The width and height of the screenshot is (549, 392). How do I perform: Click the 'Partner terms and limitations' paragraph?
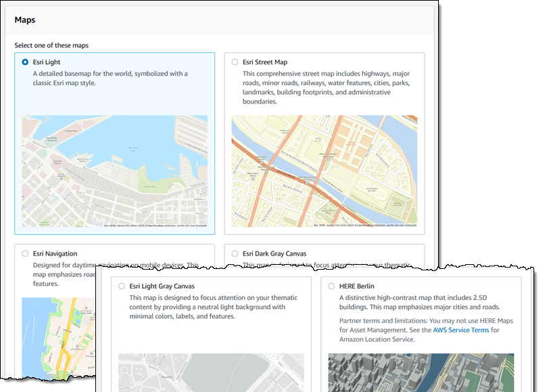coord(426,330)
